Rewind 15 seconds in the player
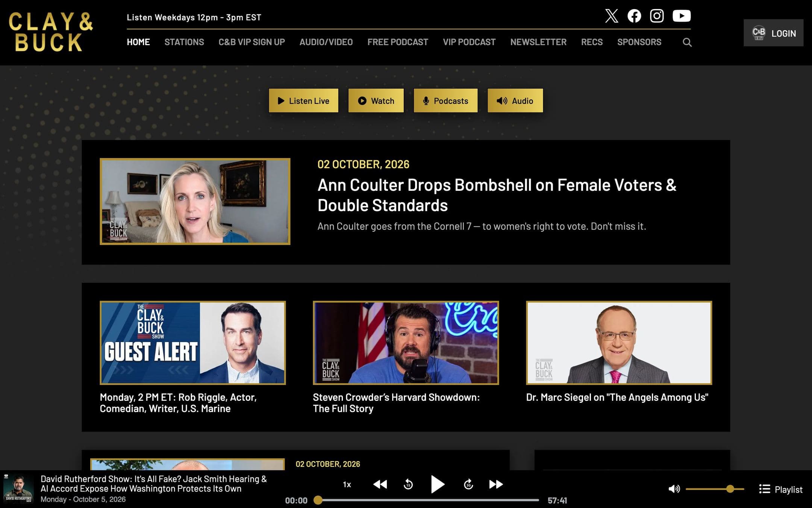The height and width of the screenshot is (508, 812). (x=408, y=484)
